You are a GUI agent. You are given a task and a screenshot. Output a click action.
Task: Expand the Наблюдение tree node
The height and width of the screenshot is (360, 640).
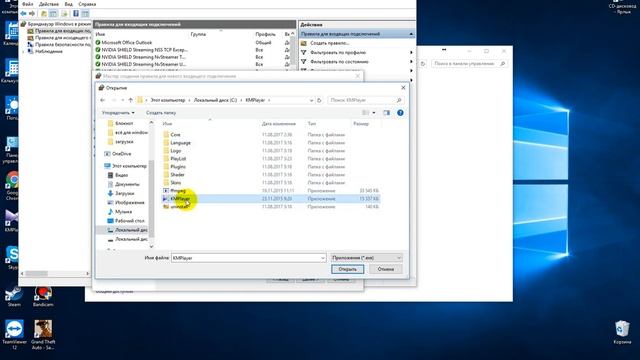click(x=24, y=51)
